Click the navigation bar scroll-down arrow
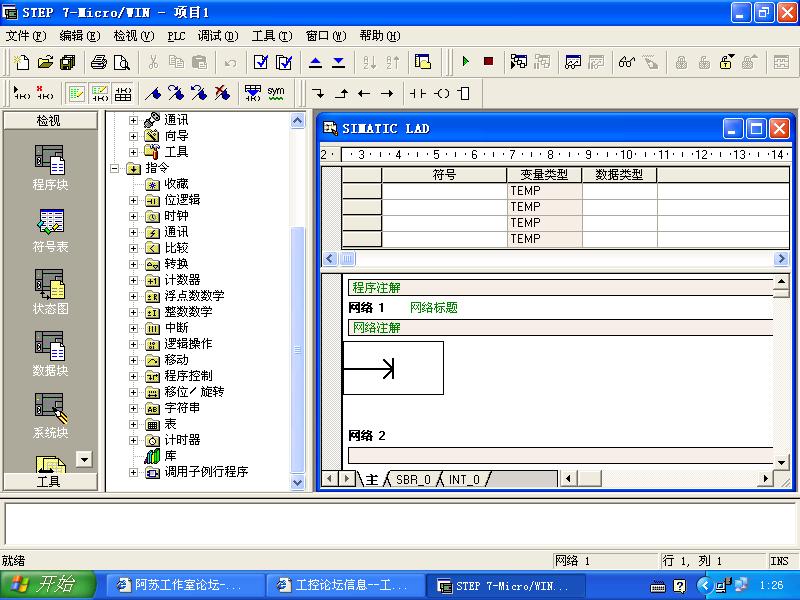 [x=84, y=459]
